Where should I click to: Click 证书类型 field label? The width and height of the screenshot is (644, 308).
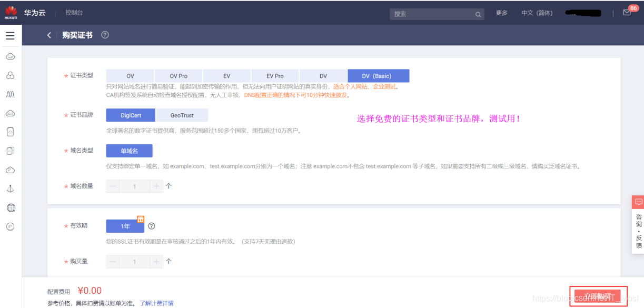pyautogui.click(x=82, y=76)
